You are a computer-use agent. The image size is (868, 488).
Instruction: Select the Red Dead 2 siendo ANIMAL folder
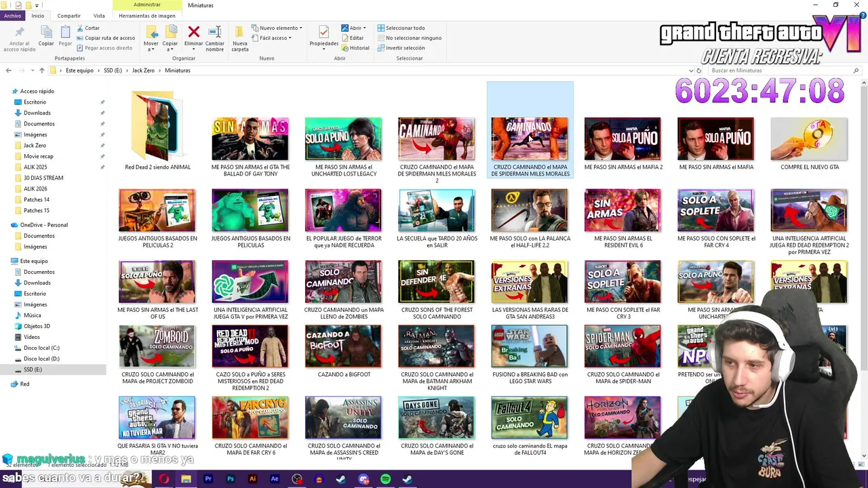point(157,131)
